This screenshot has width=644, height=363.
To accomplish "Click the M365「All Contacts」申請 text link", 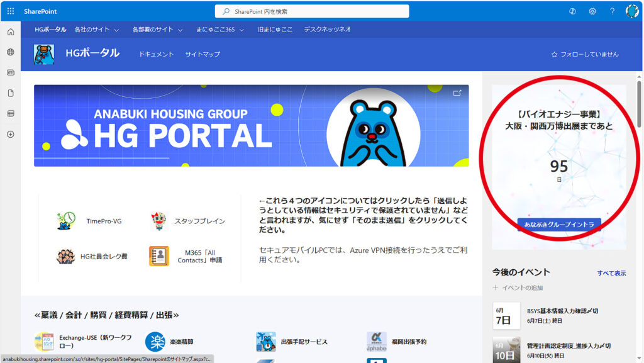I will 199,256.
